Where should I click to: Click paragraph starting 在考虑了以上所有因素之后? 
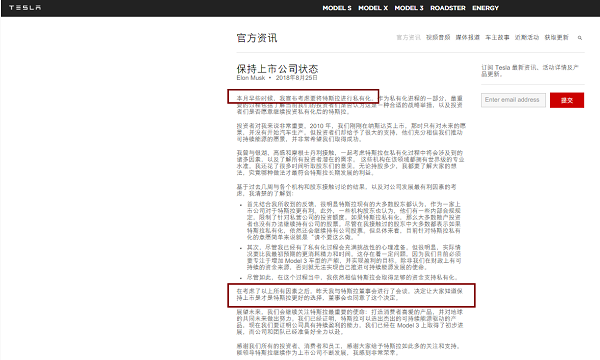[350, 294]
